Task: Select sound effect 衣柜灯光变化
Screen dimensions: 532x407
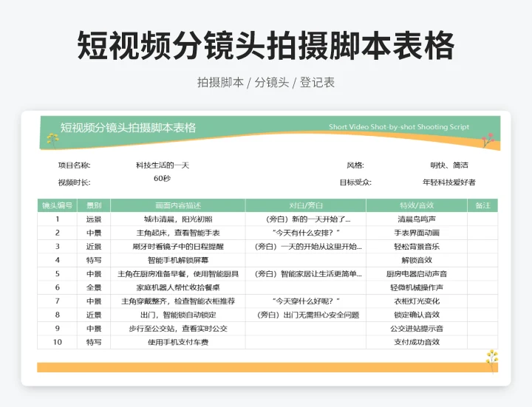Action: (417, 301)
